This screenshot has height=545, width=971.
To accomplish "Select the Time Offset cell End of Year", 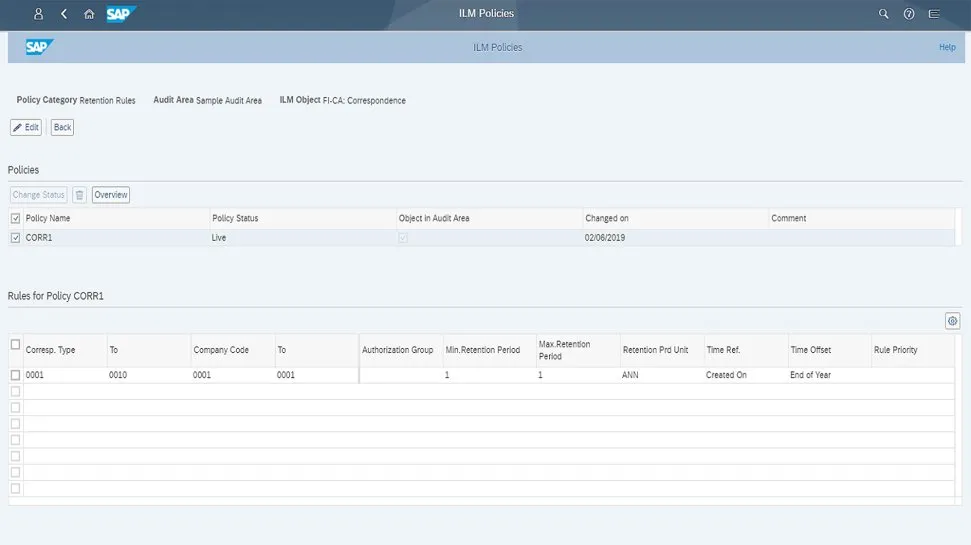I will (x=810, y=375).
